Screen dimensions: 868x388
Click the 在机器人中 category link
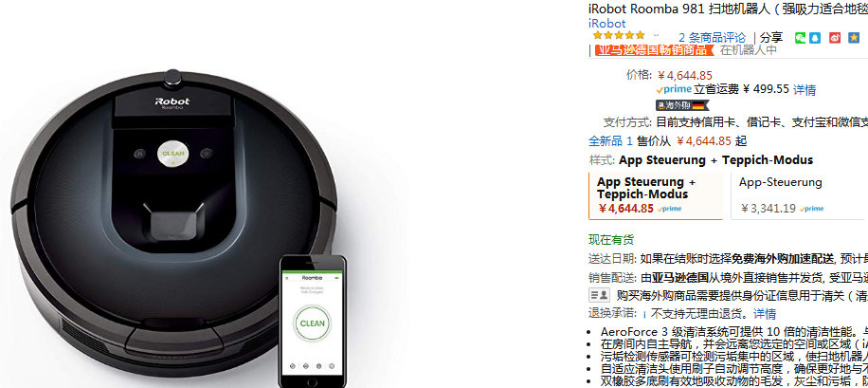click(x=748, y=50)
